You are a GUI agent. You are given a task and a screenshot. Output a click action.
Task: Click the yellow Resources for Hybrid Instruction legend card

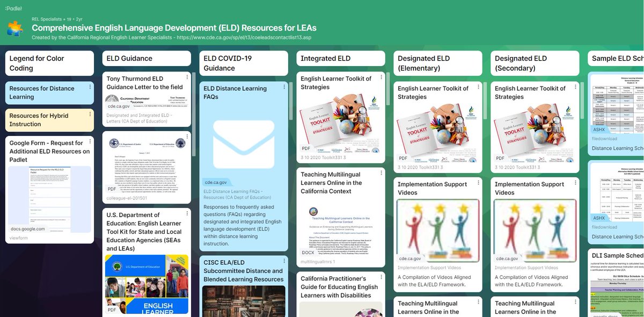(x=50, y=120)
